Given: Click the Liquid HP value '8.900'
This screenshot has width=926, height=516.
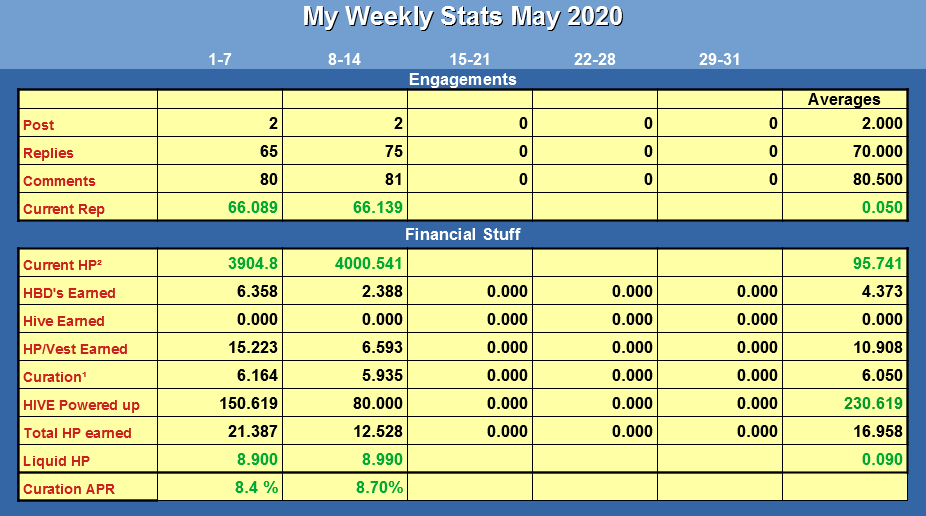Looking at the screenshot, I should point(257,459).
